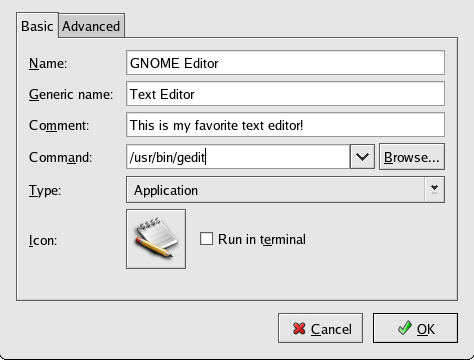Click into the Generic name text field
Screen dimensions: 474x360
[285, 94]
